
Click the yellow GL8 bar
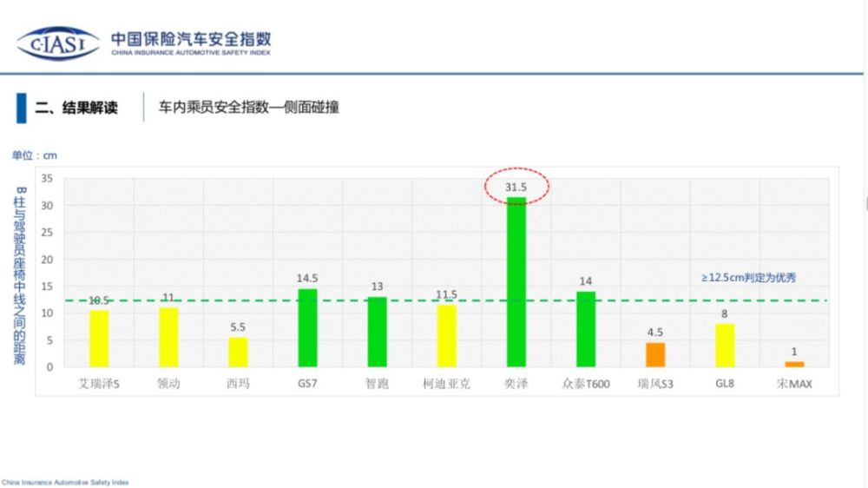tap(725, 345)
